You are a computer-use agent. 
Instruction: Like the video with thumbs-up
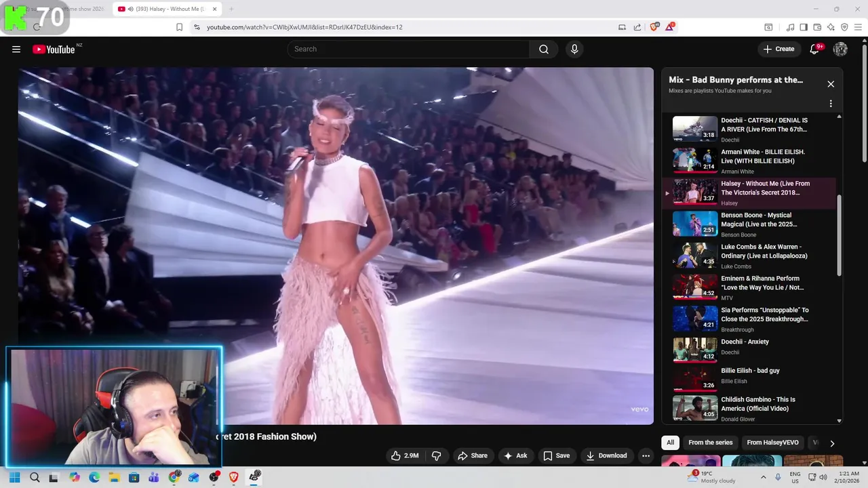[405, 455]
